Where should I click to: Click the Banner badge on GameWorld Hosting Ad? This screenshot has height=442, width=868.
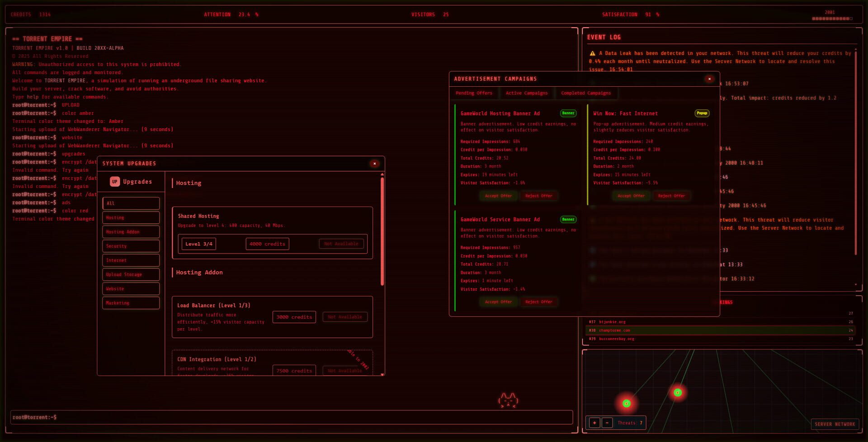coord(568,113)
